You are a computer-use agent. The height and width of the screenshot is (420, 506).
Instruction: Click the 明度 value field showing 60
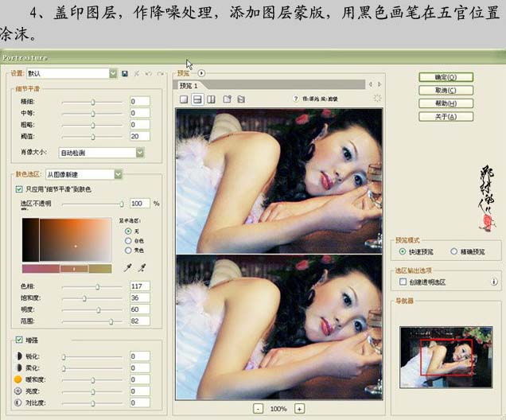(140, 309)
